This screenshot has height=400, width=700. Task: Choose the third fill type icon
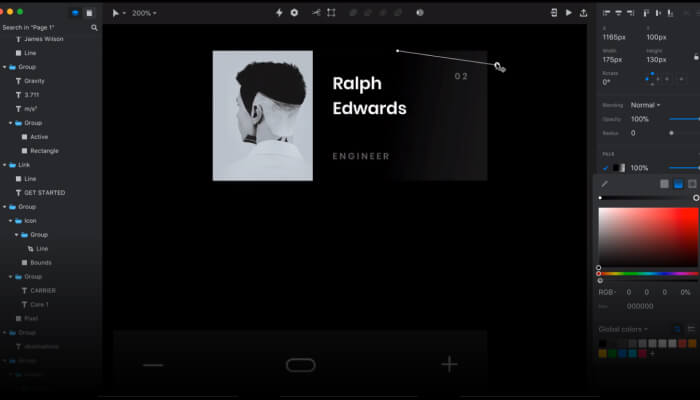click(692, 184)
